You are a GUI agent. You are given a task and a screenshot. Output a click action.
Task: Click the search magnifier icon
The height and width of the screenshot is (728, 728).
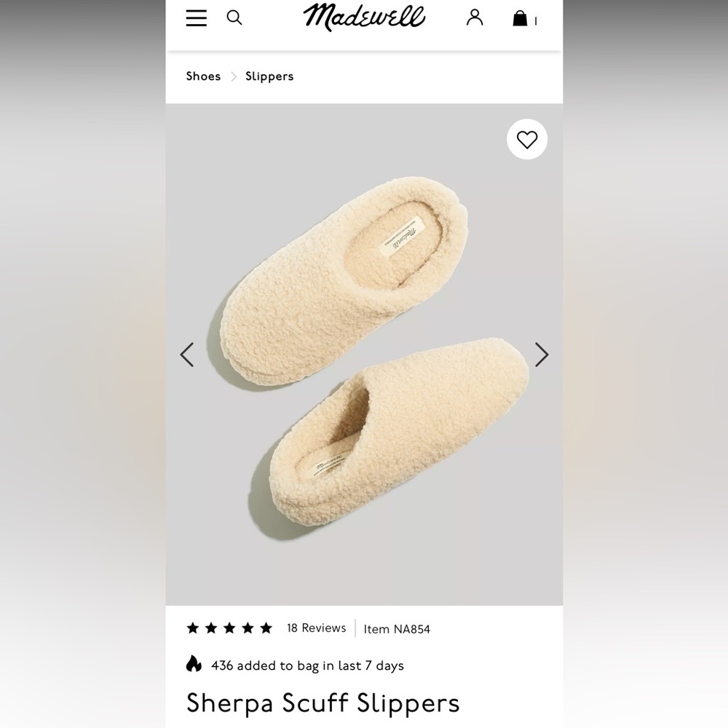click(234, 18)
